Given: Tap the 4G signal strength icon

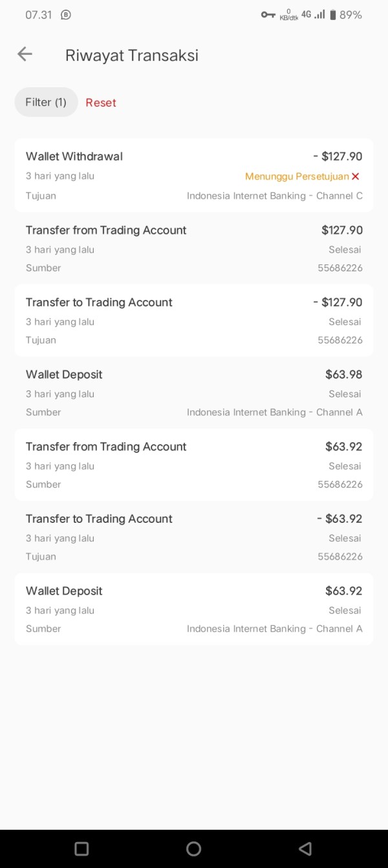Looking at the screenshot, I should tap(313, 15).
